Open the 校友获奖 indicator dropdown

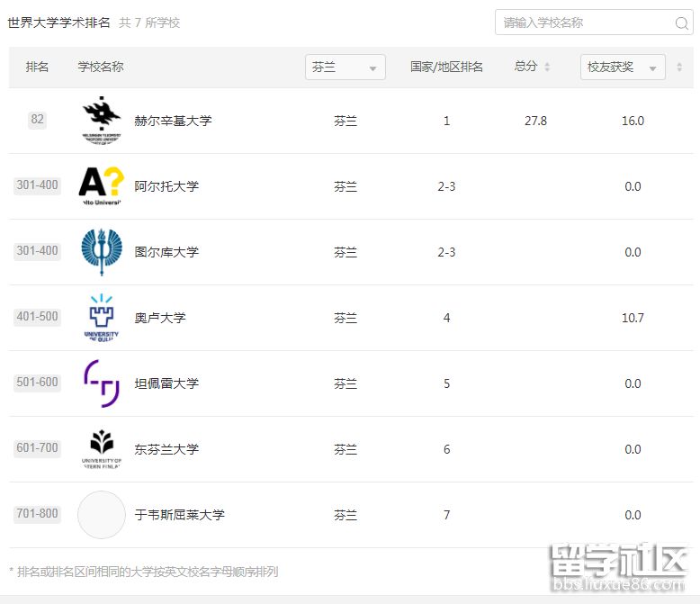(623, 67)
